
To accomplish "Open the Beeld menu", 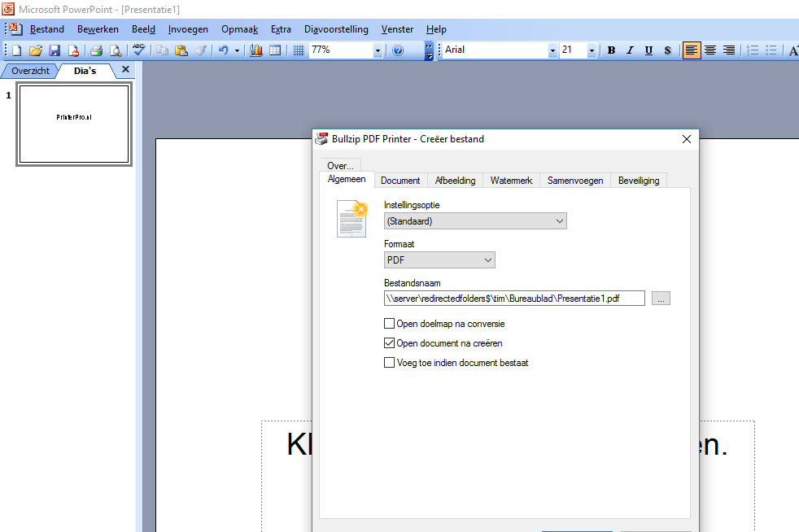I will pyautogui.click(x=144, y=29).
